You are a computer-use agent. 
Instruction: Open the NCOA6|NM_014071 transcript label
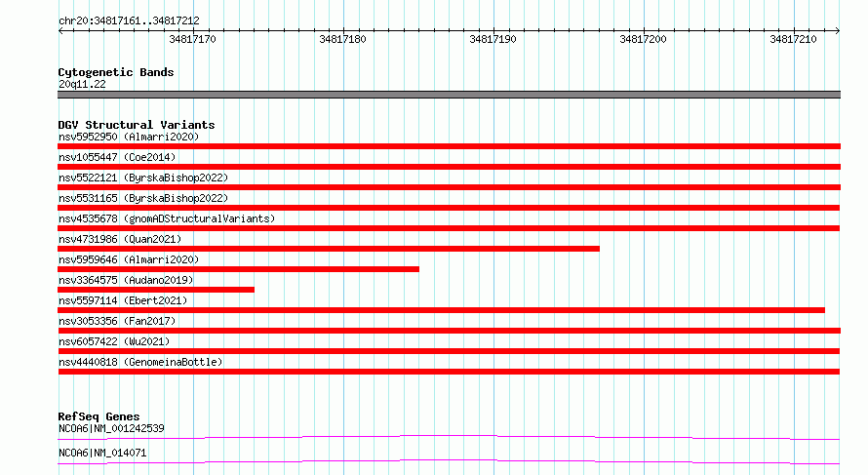(x=102, y=453)
